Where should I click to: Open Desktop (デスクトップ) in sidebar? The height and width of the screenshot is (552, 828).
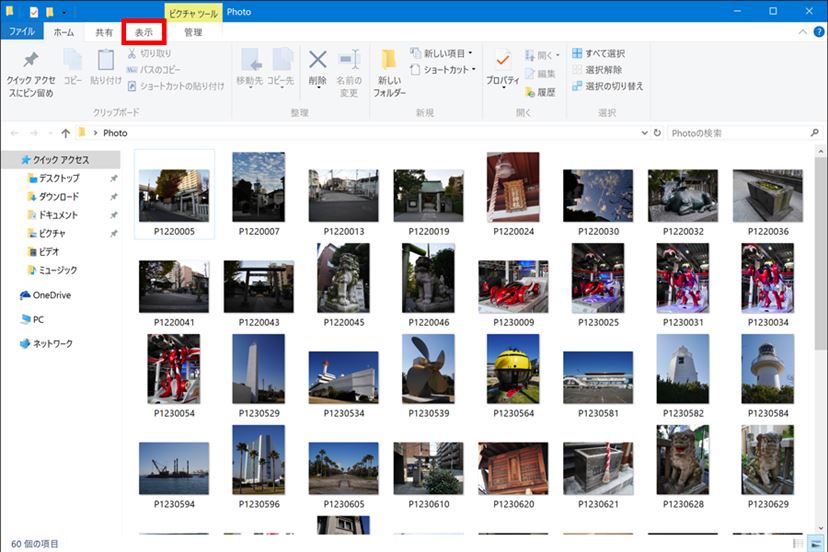click(x=59, y=178)
